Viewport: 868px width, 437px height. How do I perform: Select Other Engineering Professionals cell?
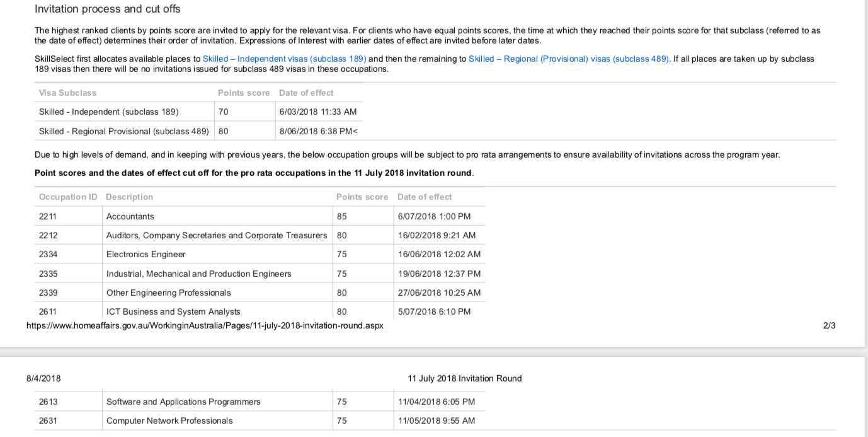pos(168,293)
